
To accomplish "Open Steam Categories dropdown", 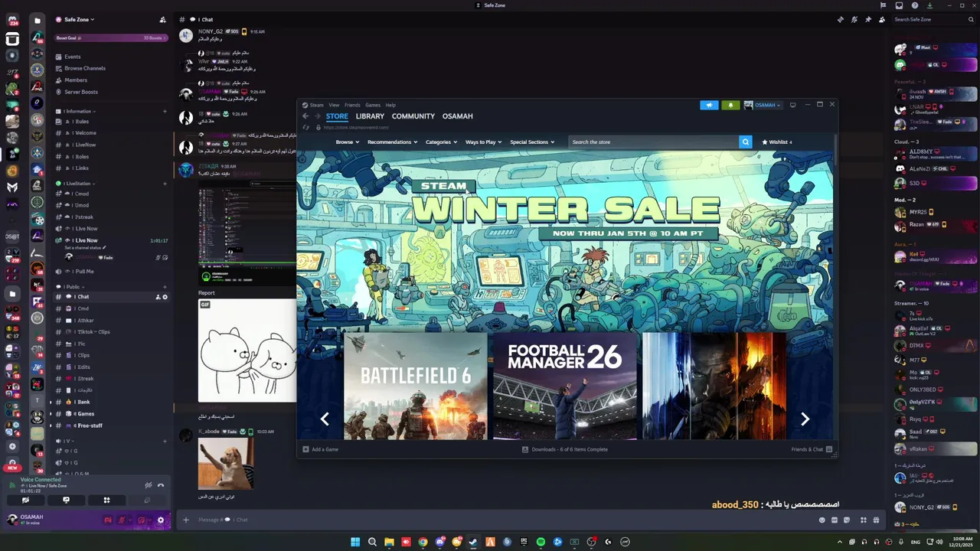I will pos(441,142).
